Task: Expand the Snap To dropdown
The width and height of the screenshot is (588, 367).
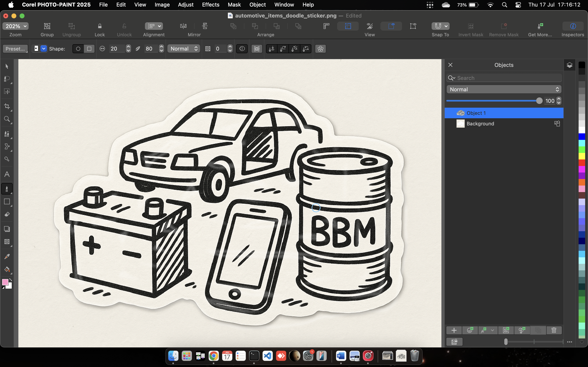Action: 446,26
